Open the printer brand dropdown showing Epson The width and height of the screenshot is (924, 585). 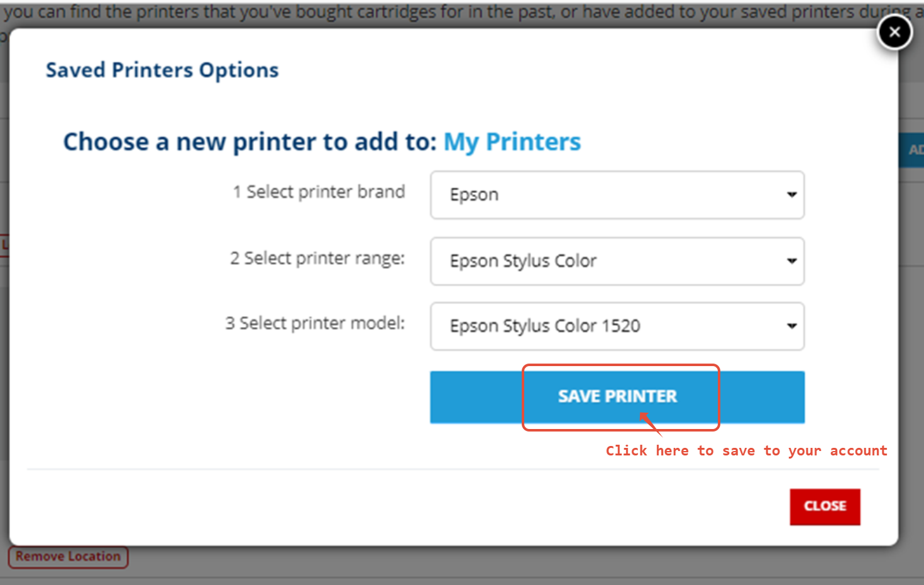tap(616, 195)
